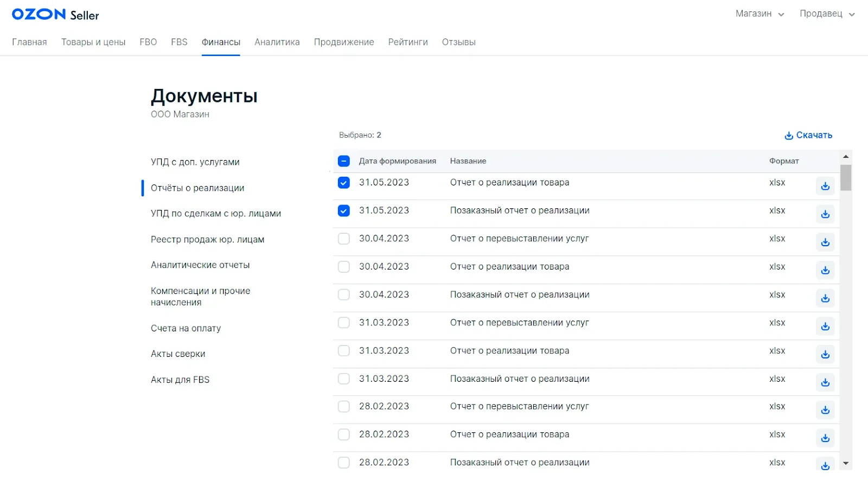The height and width of the screenshot is (480, 868).
Task: Download the 30.04.2023 Позаказный отчет о реализации file
Action: click(825, 298)
